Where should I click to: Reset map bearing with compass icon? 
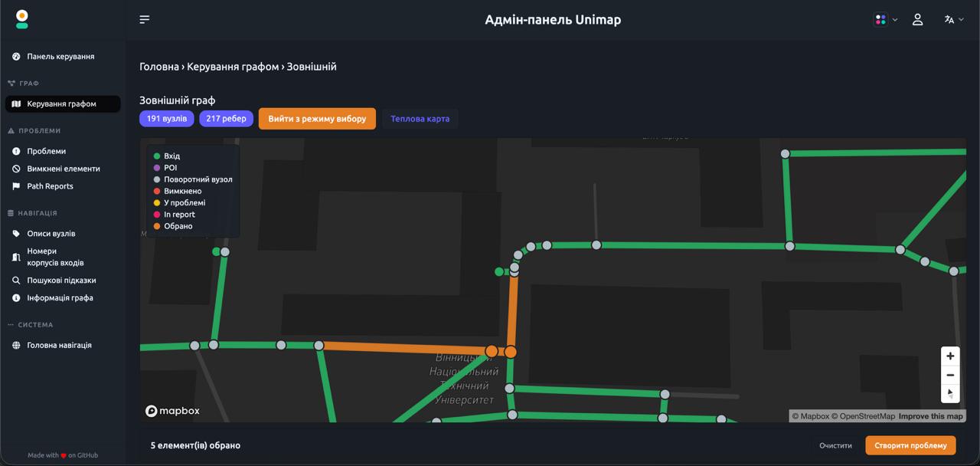point(950,393)
